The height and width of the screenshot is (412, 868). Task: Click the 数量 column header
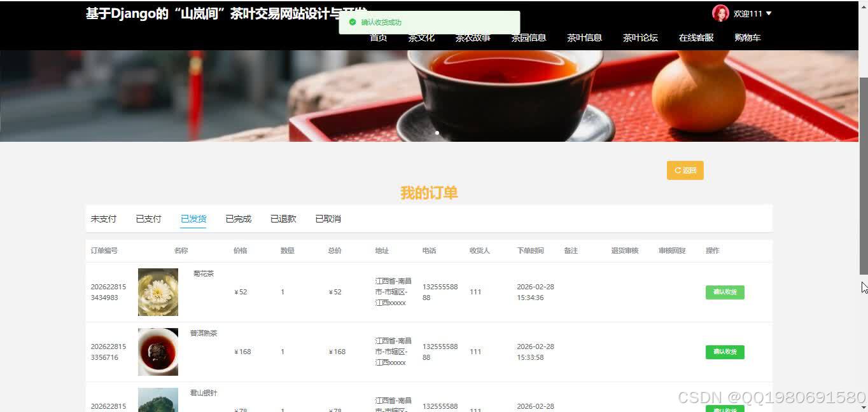[x=288, y=251]
